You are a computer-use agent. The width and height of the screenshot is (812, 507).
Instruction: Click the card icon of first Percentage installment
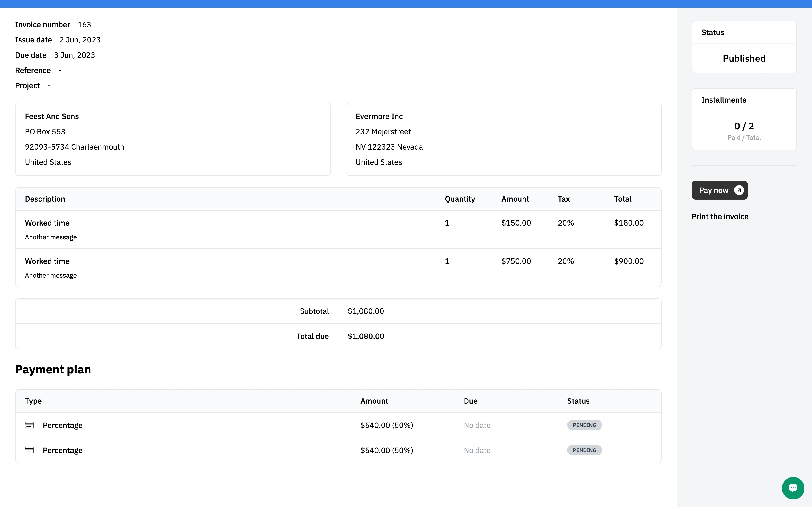[29, 425]
